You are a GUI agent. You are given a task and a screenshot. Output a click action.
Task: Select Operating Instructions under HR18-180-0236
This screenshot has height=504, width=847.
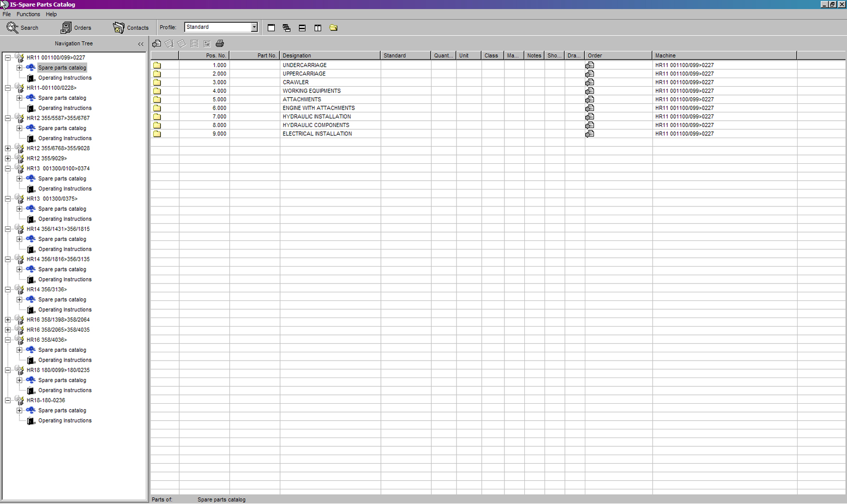coord(64,421)
